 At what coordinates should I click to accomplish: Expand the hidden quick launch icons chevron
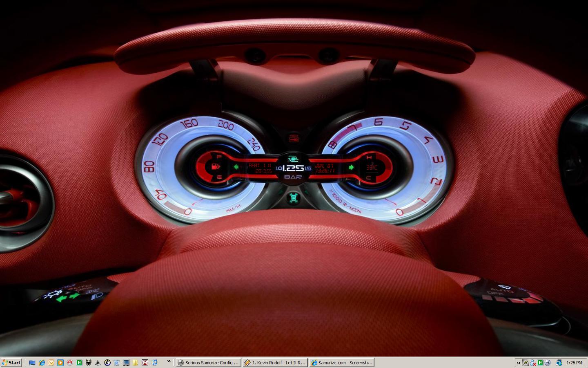click(169, 361)
